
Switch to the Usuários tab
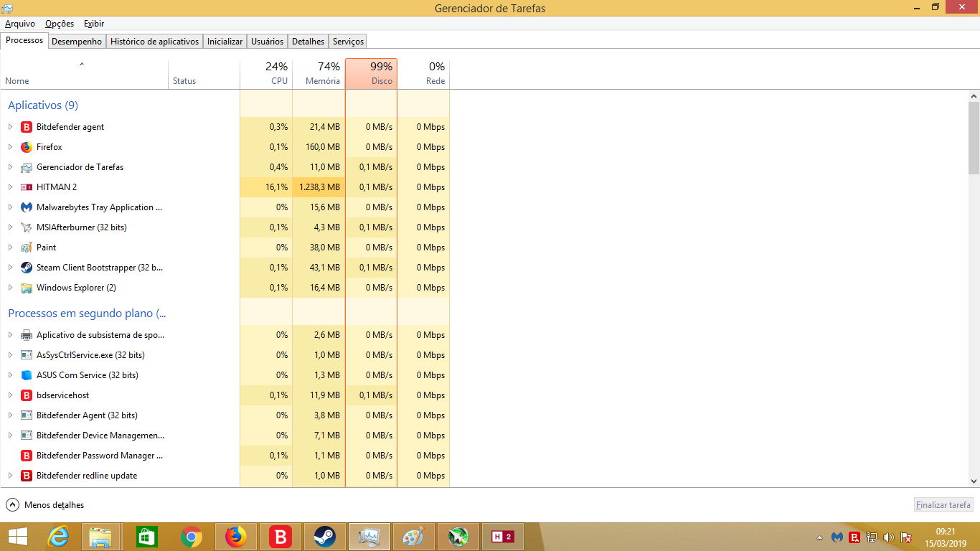click(x=268, y=42)
